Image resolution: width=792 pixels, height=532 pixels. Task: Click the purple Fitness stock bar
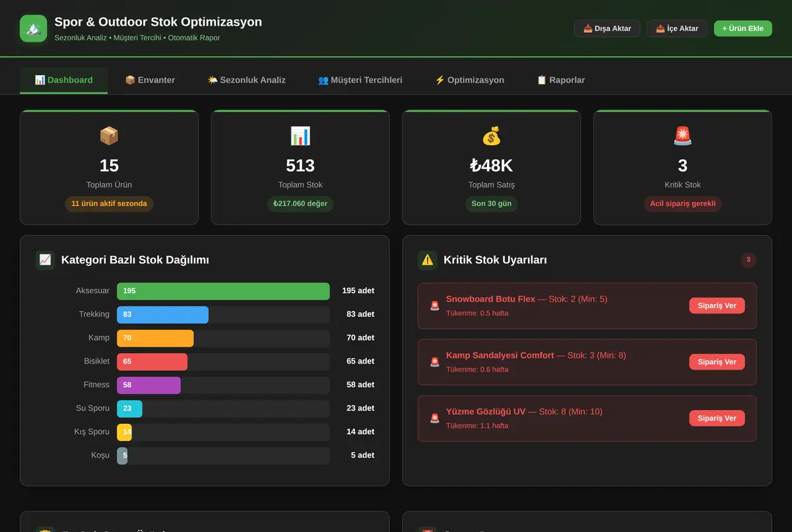pos(148,385)
